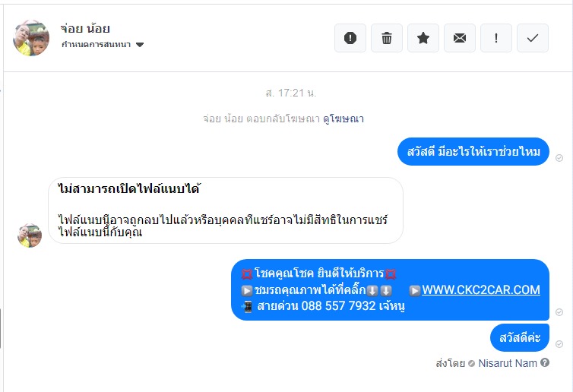
Task: Select the unavailable attachment message bubble
Action: pos(226,210)
